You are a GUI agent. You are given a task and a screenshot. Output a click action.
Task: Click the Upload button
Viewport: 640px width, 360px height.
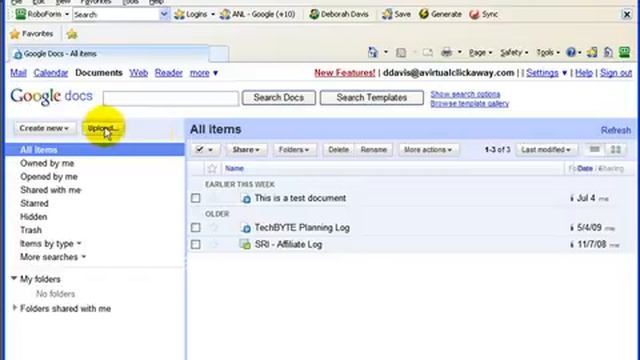tap(103, 128)
